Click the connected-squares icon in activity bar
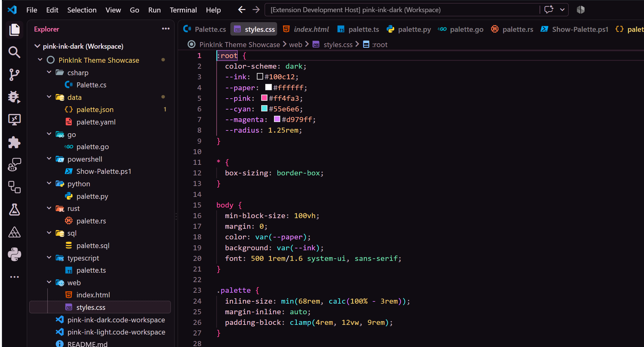 tap(14, 187)
